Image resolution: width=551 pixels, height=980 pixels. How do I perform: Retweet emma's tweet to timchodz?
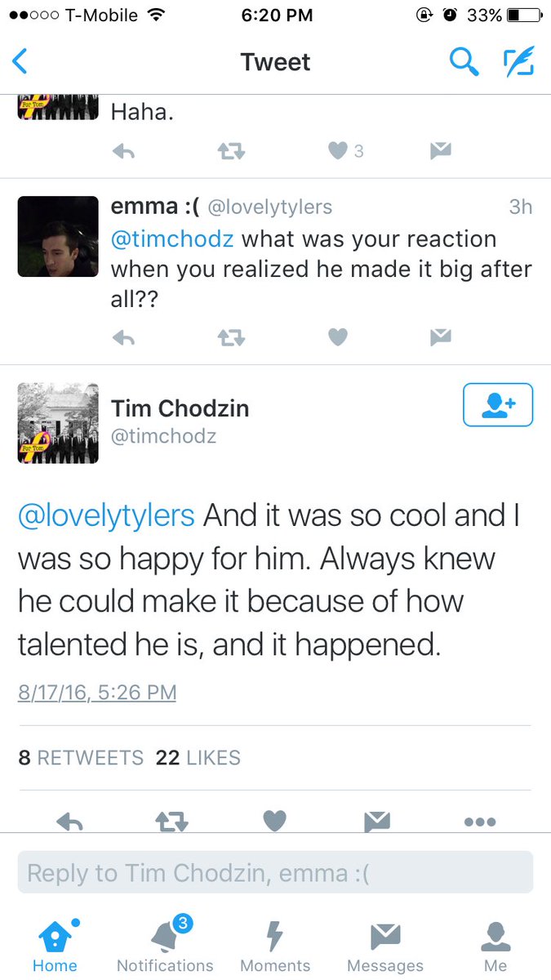232,336
